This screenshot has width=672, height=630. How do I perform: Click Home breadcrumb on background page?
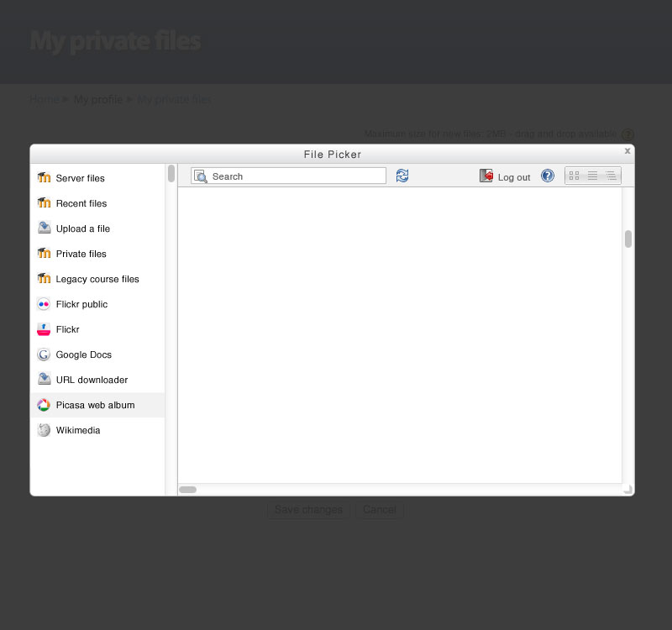[x=45, y=99]
